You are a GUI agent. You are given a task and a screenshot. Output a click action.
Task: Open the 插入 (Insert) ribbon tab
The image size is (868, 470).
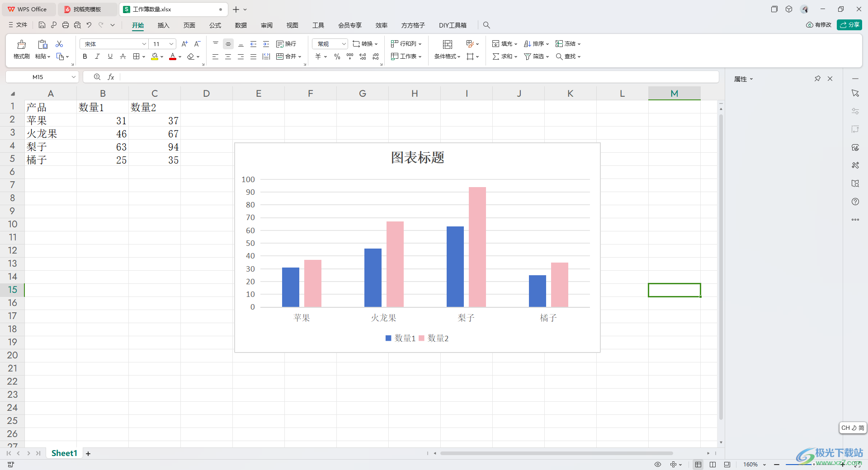(x=163, y=25)
